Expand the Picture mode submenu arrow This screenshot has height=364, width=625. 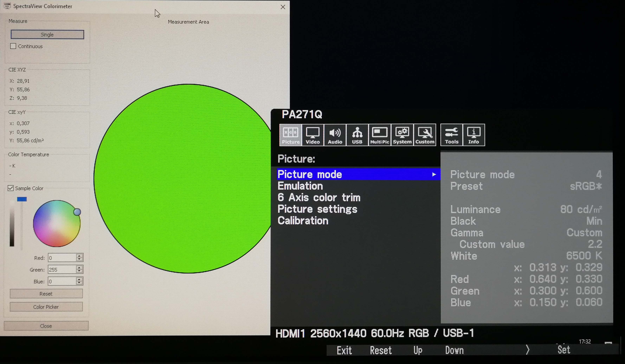(x=434, y=175)
